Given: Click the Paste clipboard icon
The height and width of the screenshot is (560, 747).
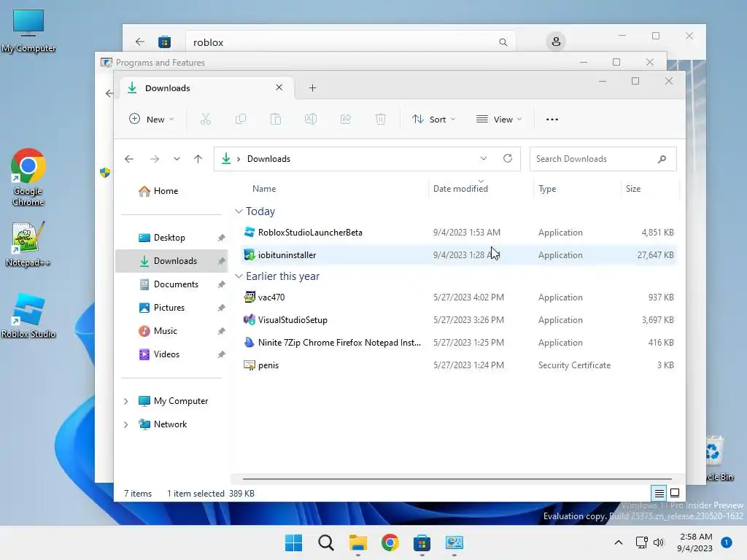Looking at the screenshot, I should [x=275, y=119].
